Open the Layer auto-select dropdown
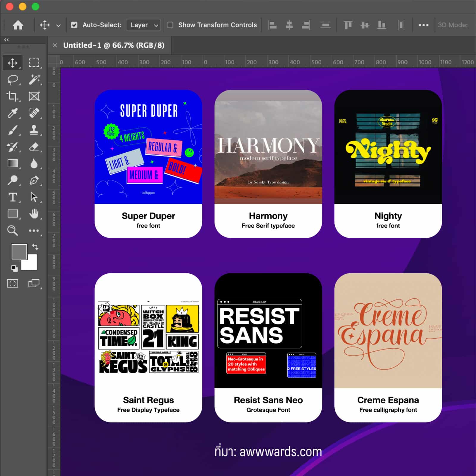 click(x=143, y=25)
